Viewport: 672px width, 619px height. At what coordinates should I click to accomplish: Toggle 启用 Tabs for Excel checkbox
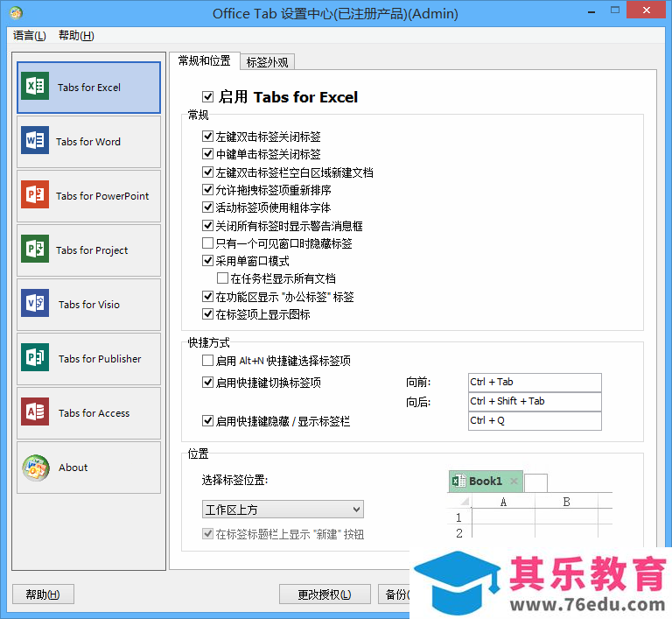208,97
